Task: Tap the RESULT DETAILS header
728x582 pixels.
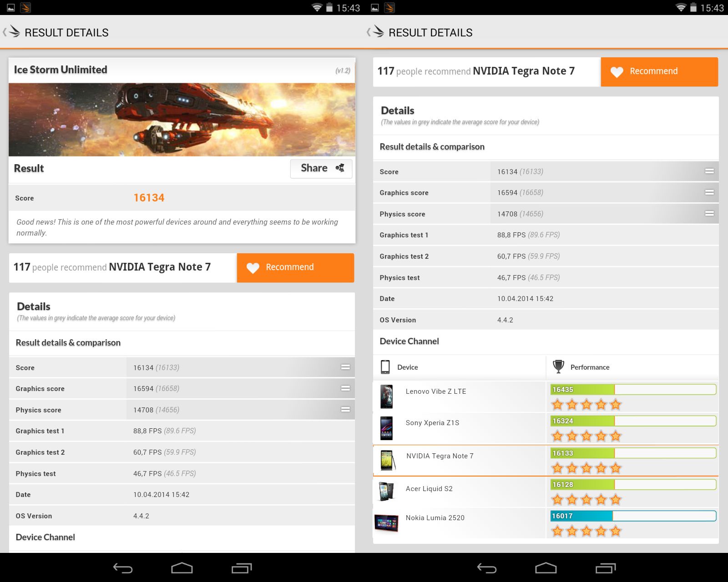Action: pos(66,32)
